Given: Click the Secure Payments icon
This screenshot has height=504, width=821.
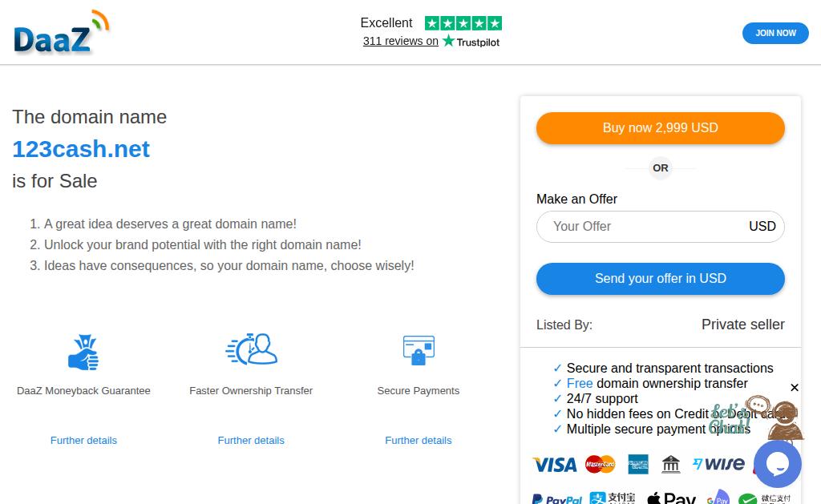Looking at the screenshot, I should tap(419, 350).
